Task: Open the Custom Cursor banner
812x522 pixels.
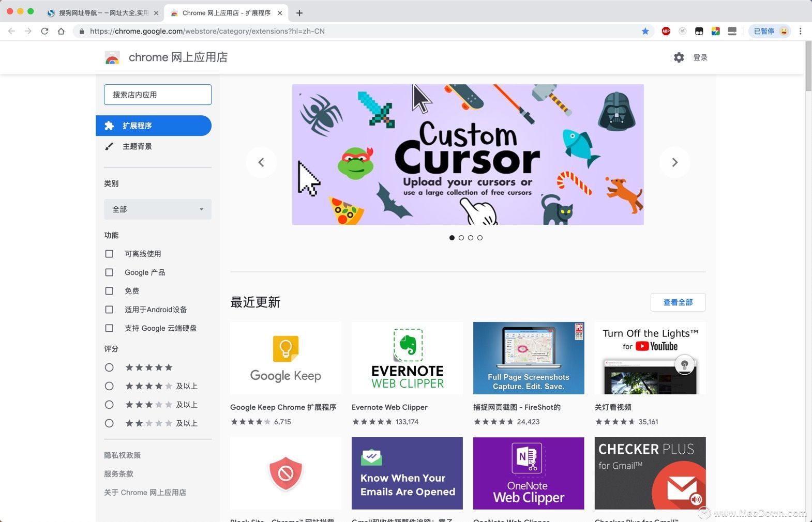Action: [468, 155]
